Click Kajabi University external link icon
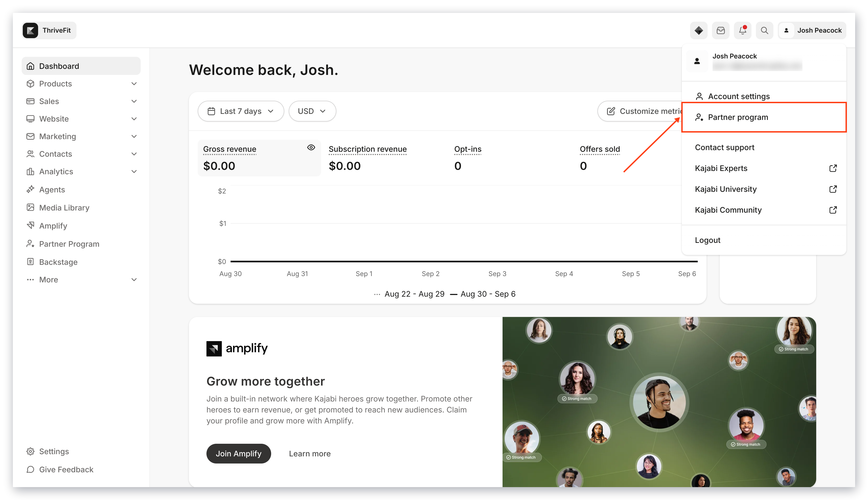The height and width of the screenshot is (500, 868). pos(833,189)
